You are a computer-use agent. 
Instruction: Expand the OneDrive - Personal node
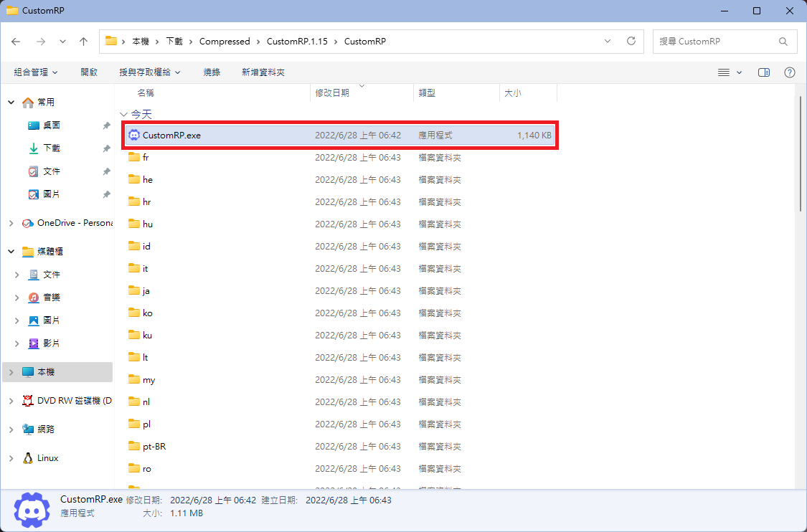(11, 223)
